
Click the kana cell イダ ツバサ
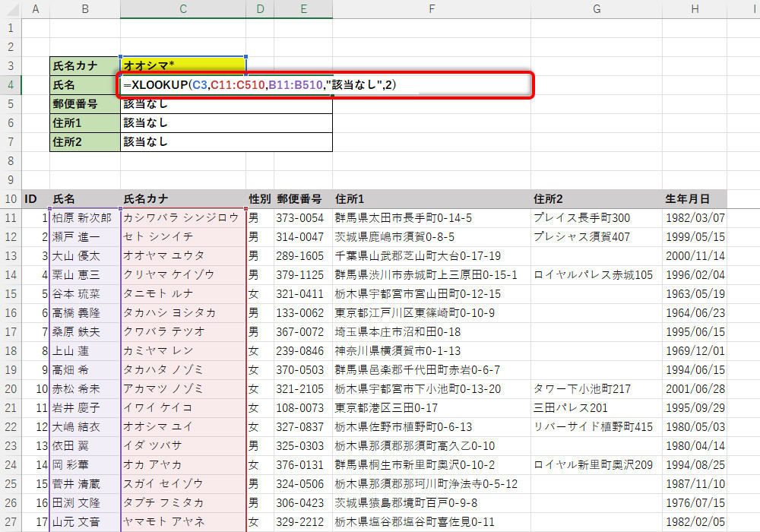[x=182, y=446]
